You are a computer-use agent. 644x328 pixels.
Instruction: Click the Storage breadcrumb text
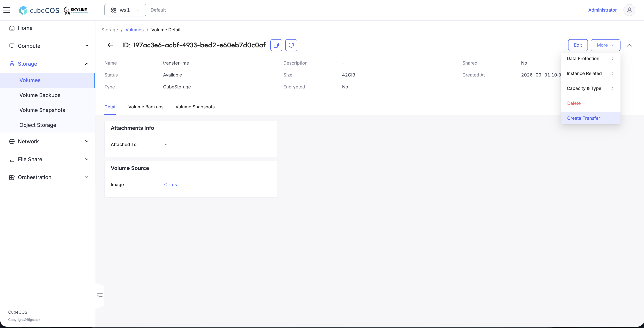point(109,30)
